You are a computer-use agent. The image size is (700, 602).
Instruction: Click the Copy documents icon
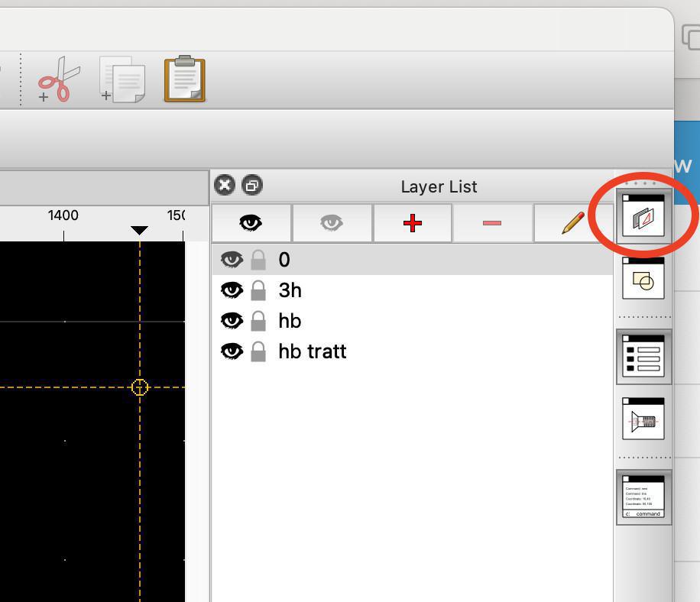click(122, 79)
